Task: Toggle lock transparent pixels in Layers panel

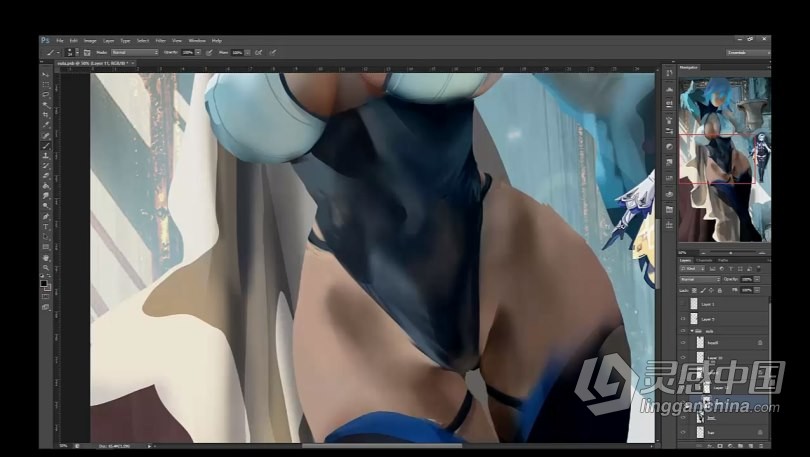Action: (694, 291)
